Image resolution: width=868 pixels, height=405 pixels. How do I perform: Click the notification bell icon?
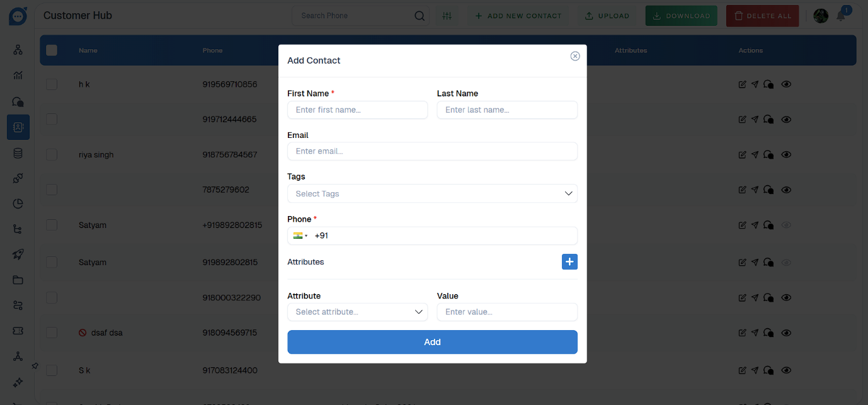[841, 16]
